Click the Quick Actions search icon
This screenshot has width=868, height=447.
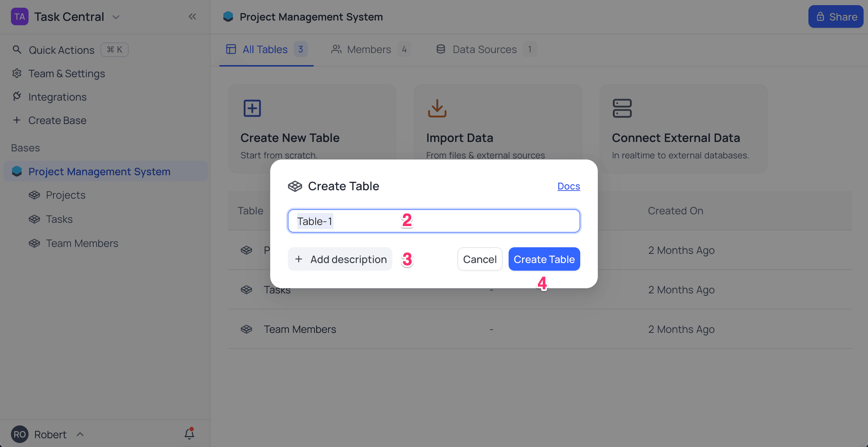[17, 49]
